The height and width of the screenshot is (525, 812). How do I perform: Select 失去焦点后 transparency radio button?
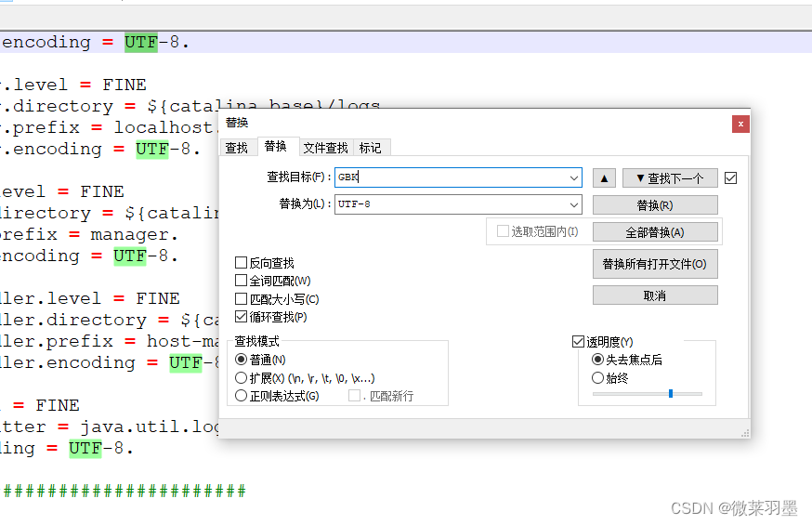pos(597,360)
